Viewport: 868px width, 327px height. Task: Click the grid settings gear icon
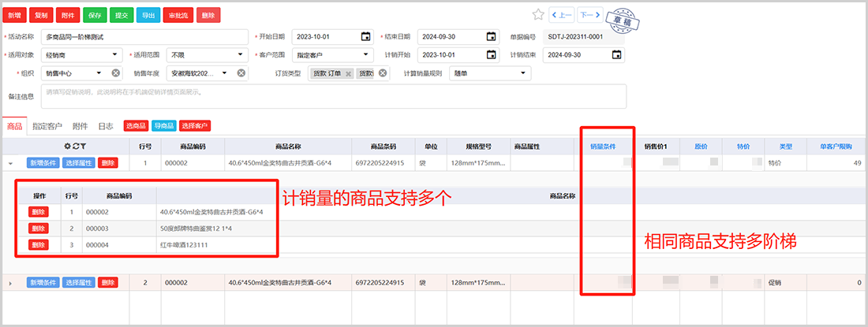click(x=67, y=146)
